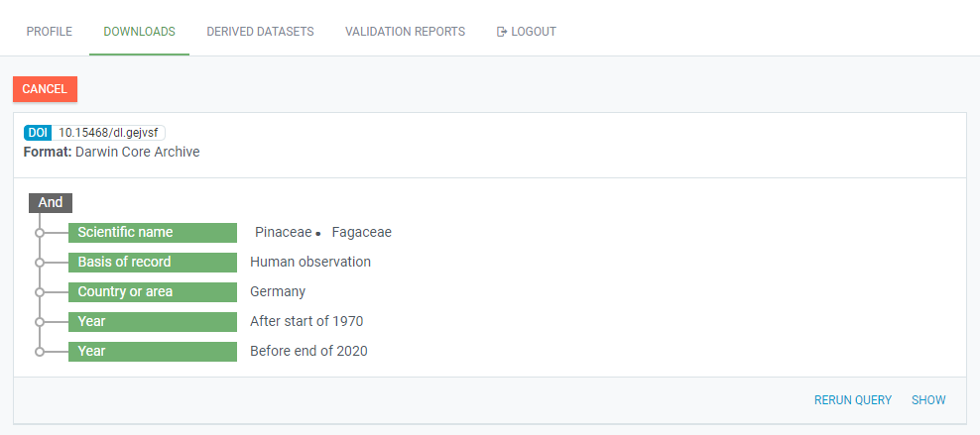Select the Country or area filter label

pyautogui.click(x=152, y=292)
